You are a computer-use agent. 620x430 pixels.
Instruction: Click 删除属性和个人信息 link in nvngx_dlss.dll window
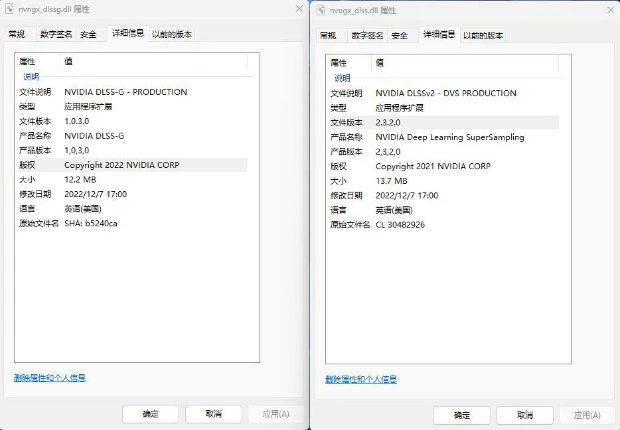point(361,379)
